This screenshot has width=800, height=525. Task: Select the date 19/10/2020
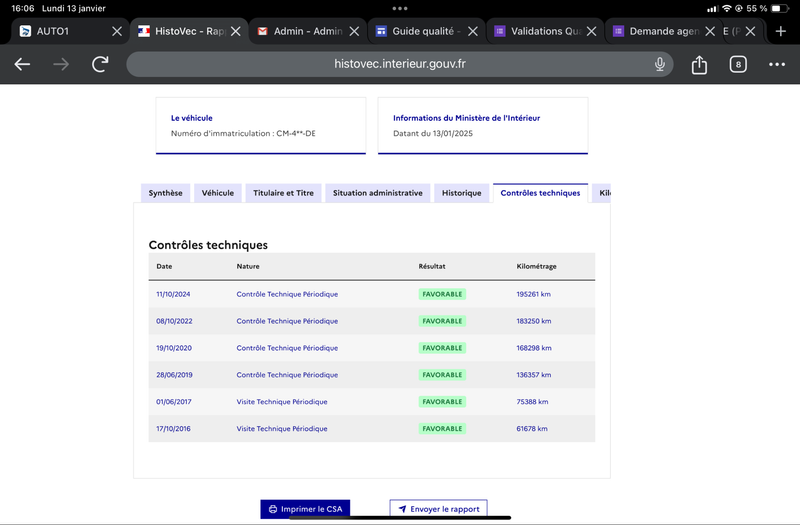[174, 348]
